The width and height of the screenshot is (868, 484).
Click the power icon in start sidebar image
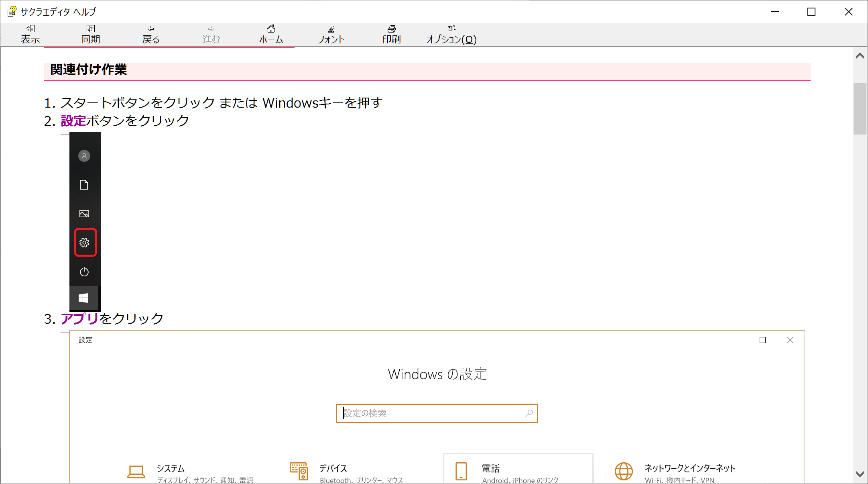84,272
